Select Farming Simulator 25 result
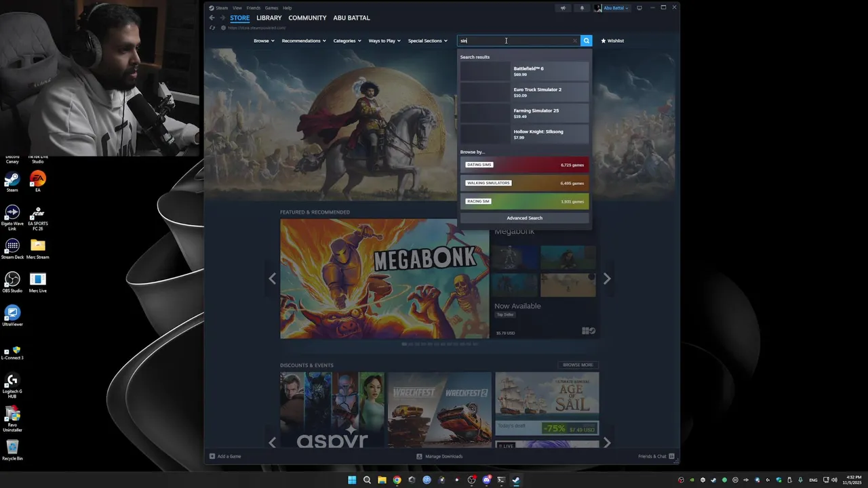The image size is (868, 488). click(x=524, y=113)
